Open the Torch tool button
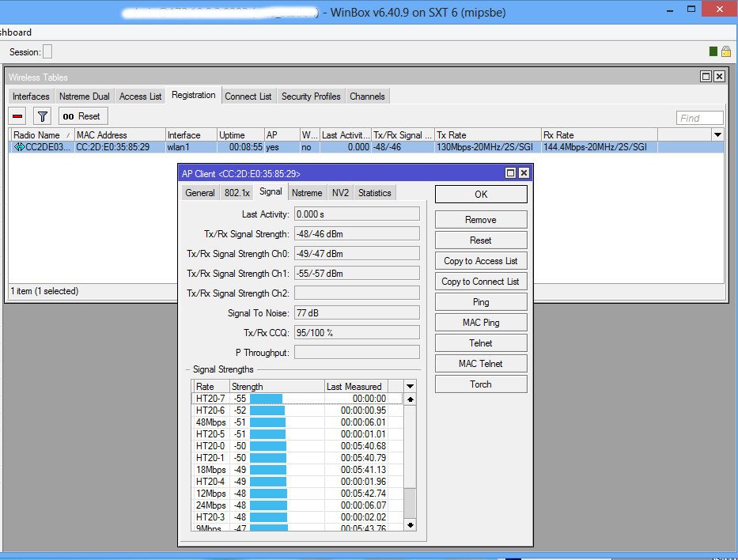This screenshot has height=560, width=738. [x=481, y=384]
